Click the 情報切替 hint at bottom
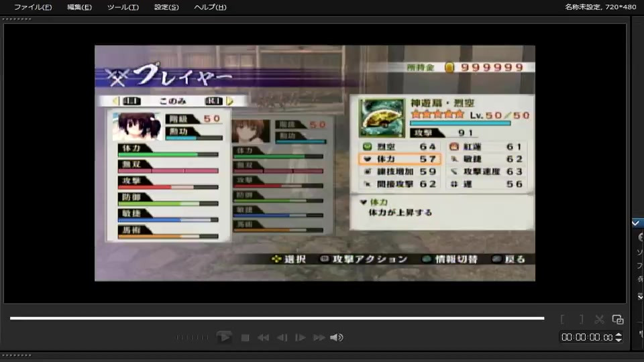 pyautogui.click(x=450, y=259)
